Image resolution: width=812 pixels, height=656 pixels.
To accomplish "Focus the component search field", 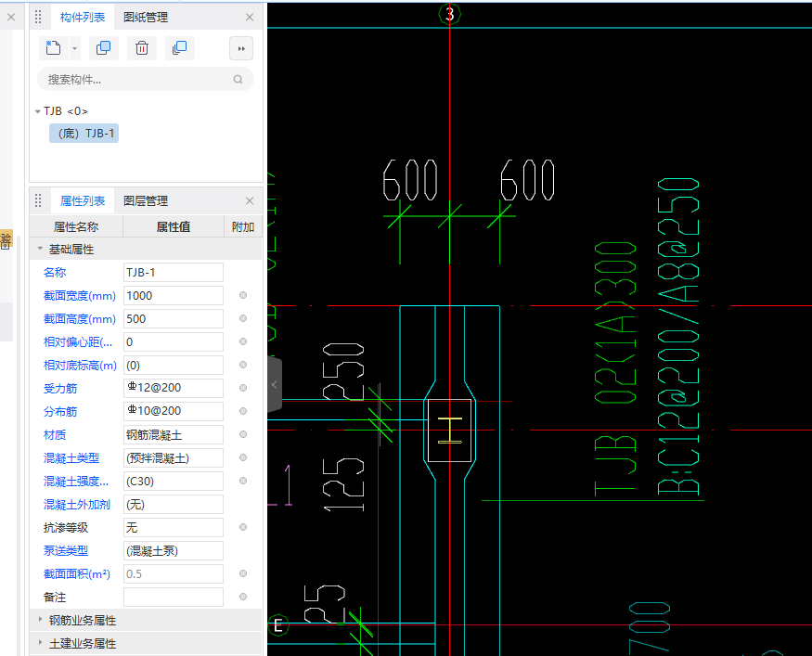I will coord(146,79).
